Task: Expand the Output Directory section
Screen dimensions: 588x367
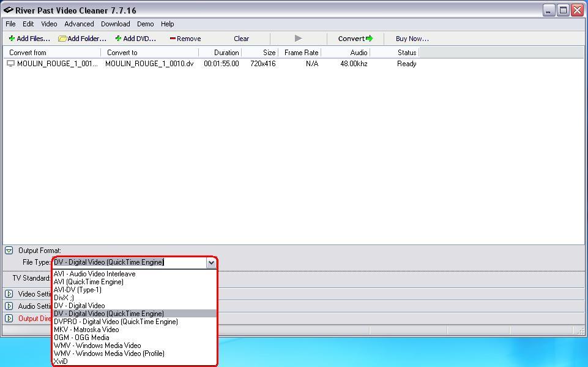Action: point(9,319)
